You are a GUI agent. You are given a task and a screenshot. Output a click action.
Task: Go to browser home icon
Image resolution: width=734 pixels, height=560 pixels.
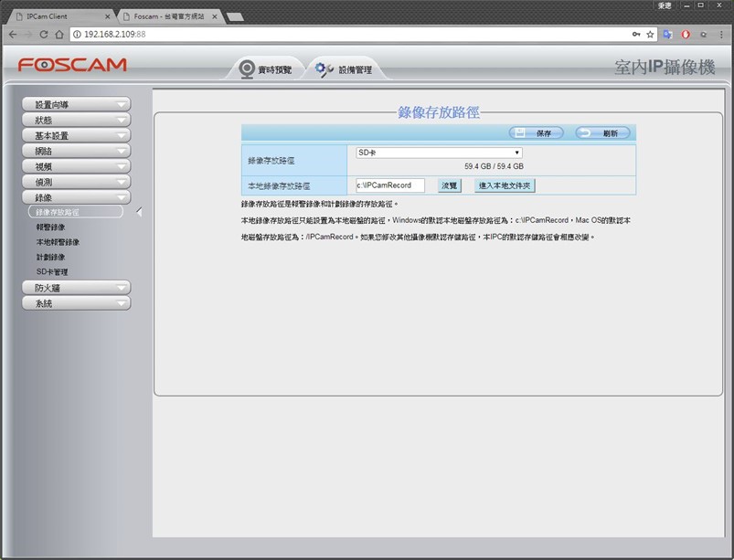coord(59,34)
